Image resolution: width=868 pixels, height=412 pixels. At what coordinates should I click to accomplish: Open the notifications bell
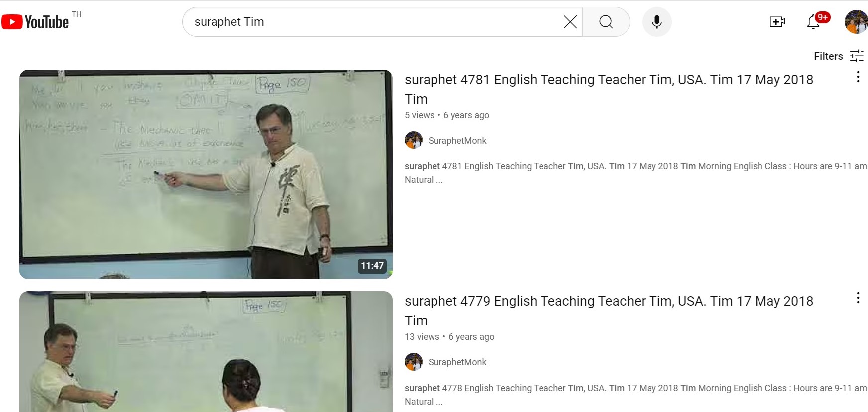[814, 22]
